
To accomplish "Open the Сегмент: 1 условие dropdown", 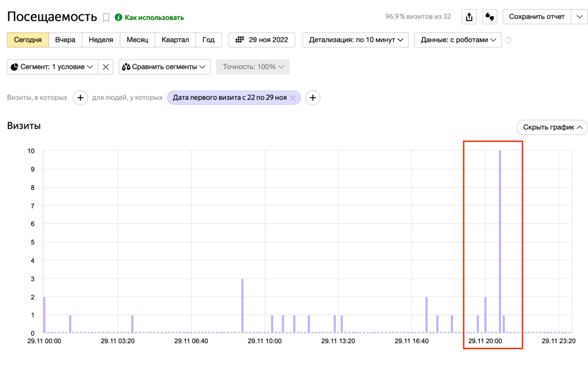I will (52, 67).
